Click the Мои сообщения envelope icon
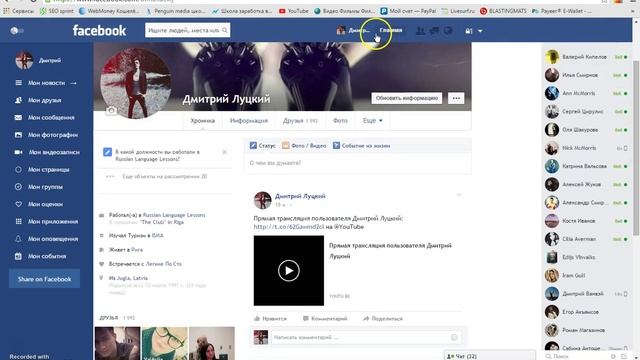This screenshot has height=360, width=640. [x=18, y=118]
